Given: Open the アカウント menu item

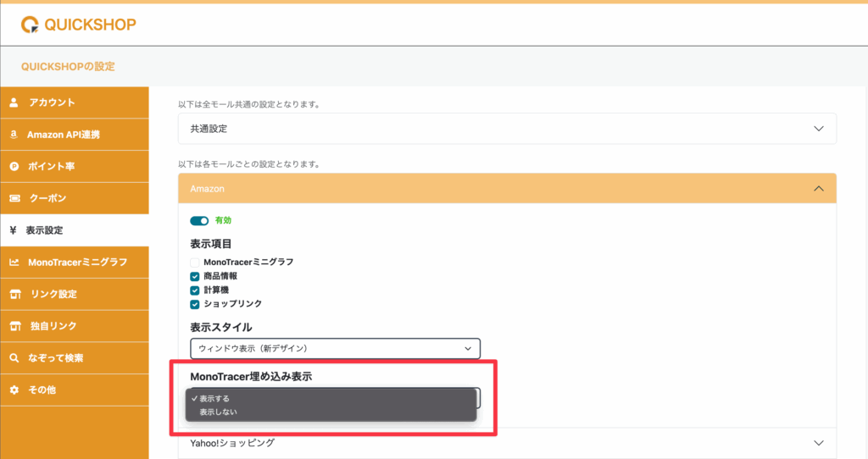Looking at the screenshot, I should (75, 102).
